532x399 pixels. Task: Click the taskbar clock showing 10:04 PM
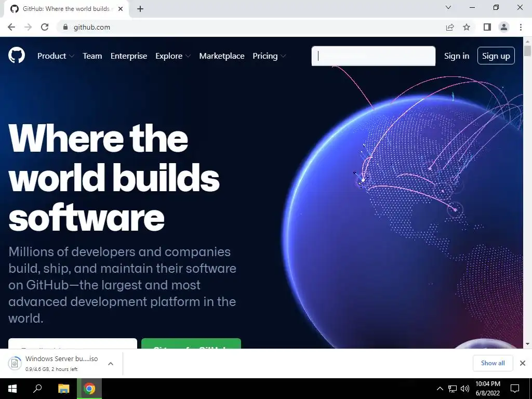click(487, 389)
